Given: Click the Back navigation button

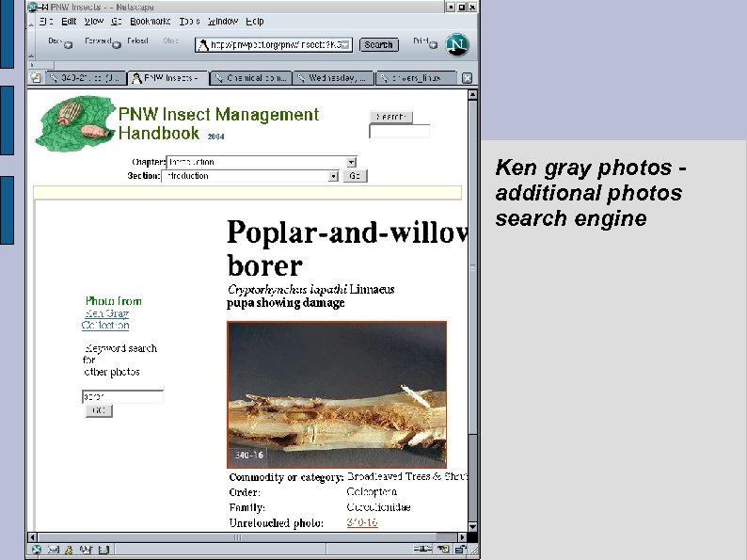Looking at the screenshot, I should click(x=55, y=41).
